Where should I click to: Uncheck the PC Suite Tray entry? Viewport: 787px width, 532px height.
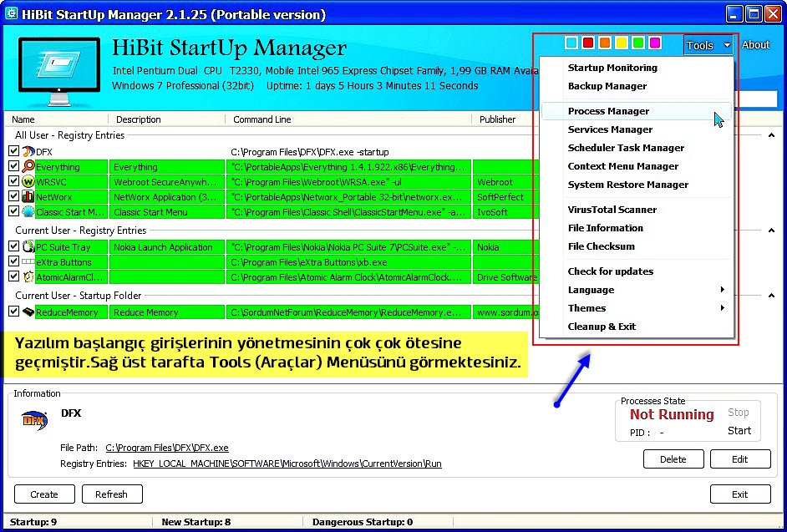point(13,246)
